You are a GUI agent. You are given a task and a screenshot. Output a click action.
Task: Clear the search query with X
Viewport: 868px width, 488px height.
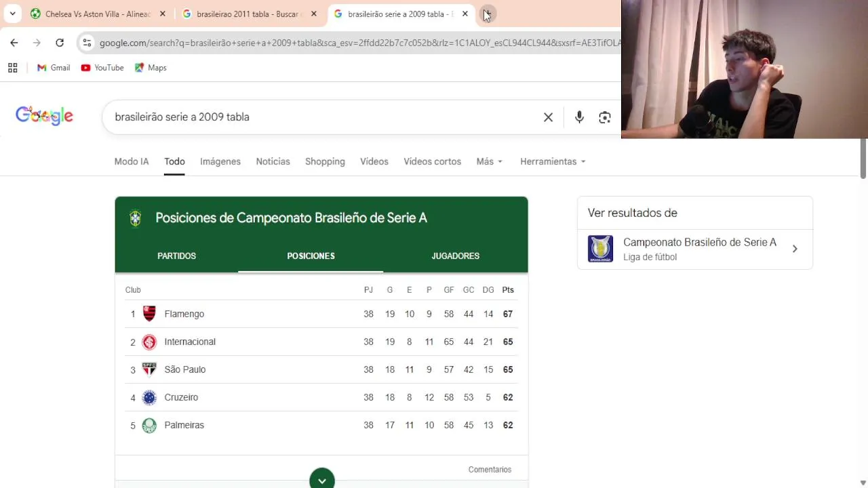[548, 117]
